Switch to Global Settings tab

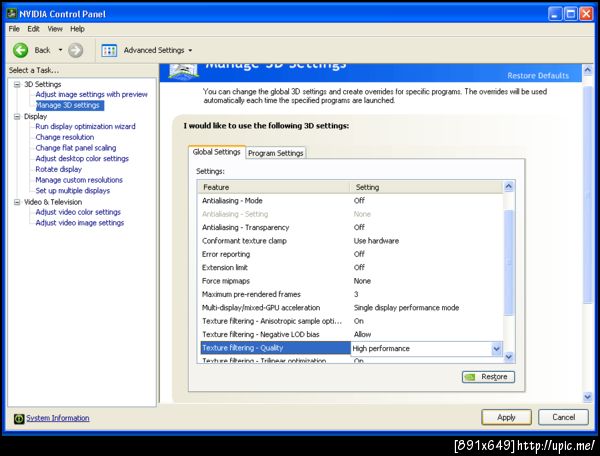(217, 152)
